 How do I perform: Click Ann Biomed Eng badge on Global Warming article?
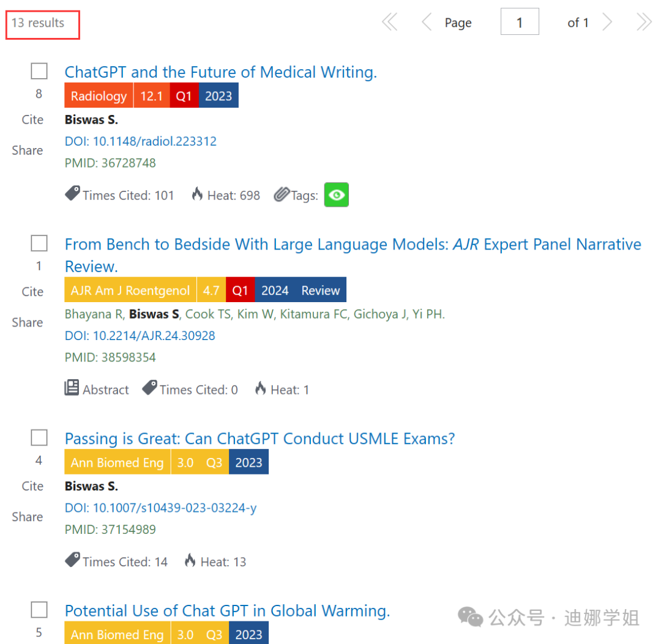pos(117,632)
